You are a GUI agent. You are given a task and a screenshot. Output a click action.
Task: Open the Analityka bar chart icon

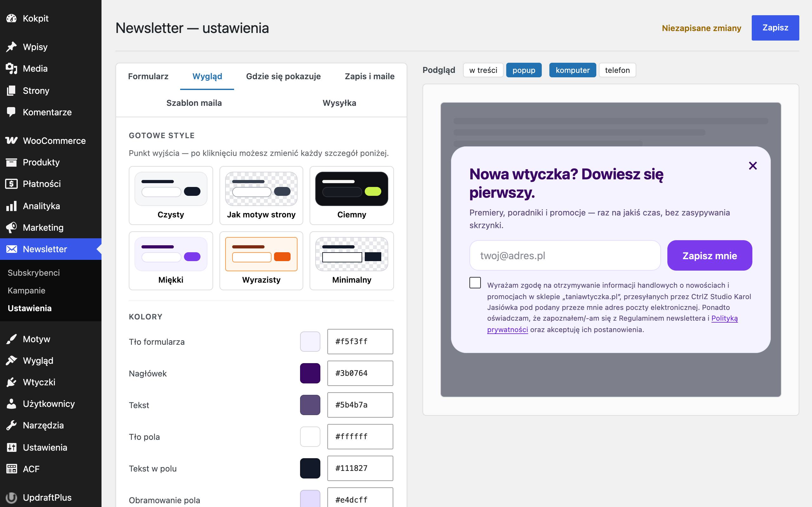point(11,206)
